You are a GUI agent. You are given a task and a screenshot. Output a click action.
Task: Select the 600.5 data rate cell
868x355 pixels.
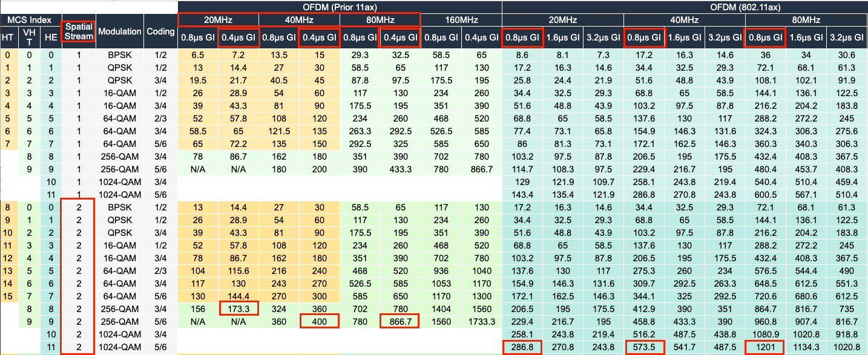click(x=766, y=194)
